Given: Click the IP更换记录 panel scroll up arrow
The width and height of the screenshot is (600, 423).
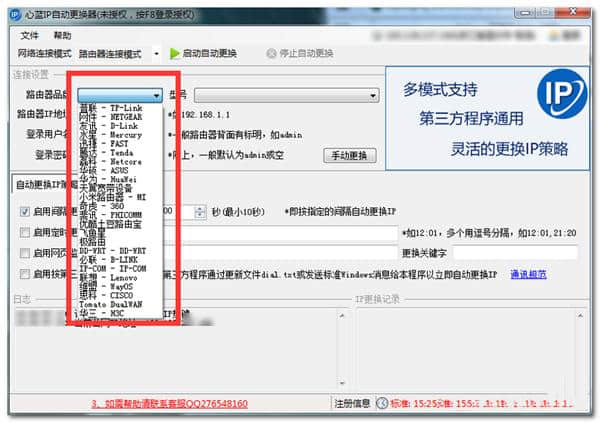Looking at the screenshot, I should tap(580, 316).
